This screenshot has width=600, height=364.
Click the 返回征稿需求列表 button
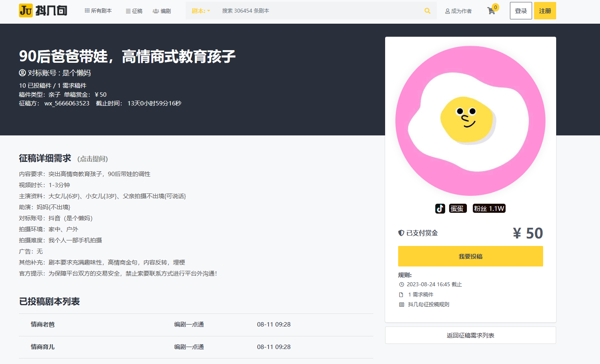click(x=470, y=335)
